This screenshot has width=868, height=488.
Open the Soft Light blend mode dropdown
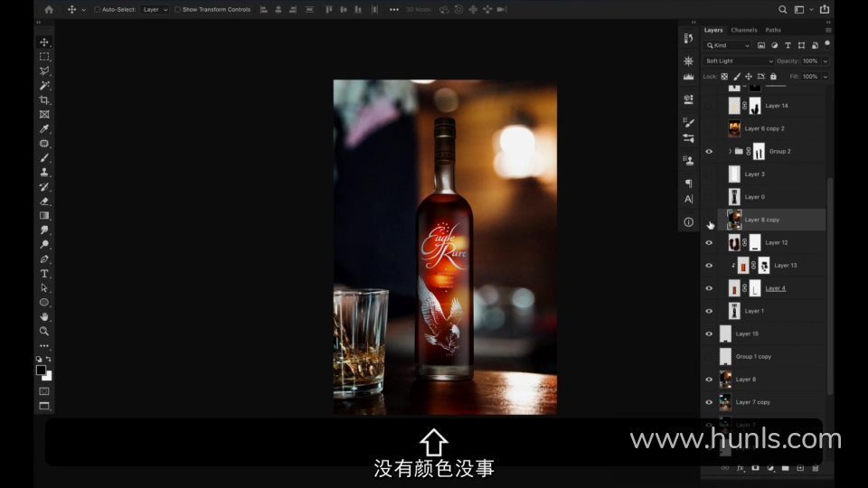coord(739,61)
